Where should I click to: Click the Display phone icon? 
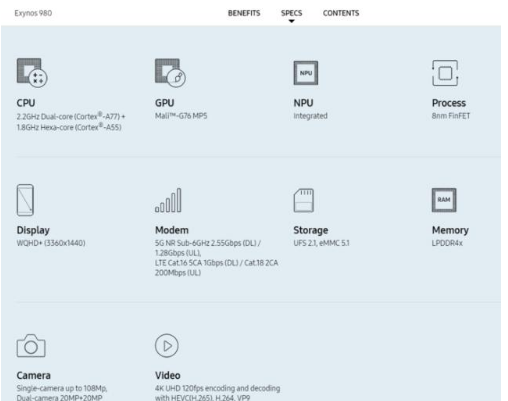(x=25, y=200)
